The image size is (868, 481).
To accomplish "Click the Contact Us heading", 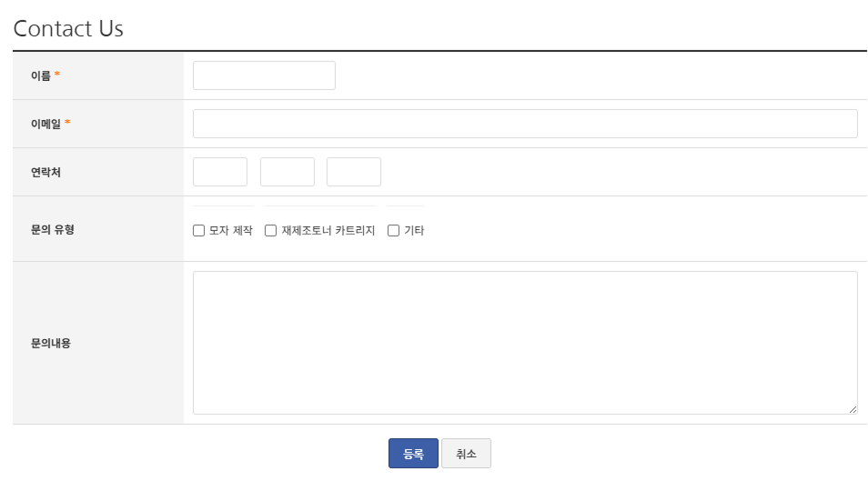I will tap(68, 29).
